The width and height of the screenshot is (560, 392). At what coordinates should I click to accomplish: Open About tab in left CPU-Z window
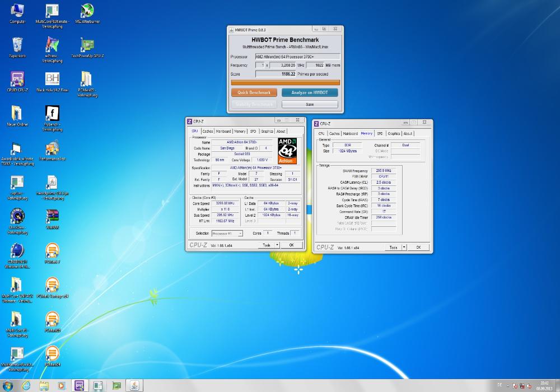coord(281,132)
